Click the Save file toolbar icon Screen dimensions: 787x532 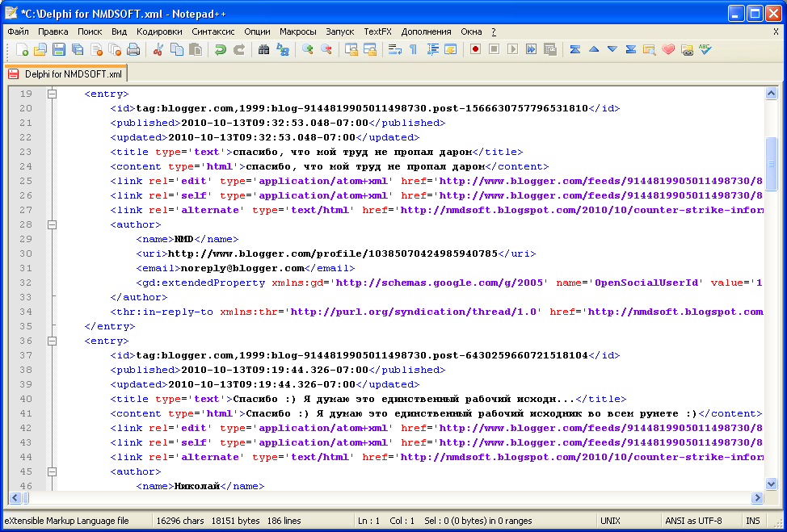coord(59,49)
